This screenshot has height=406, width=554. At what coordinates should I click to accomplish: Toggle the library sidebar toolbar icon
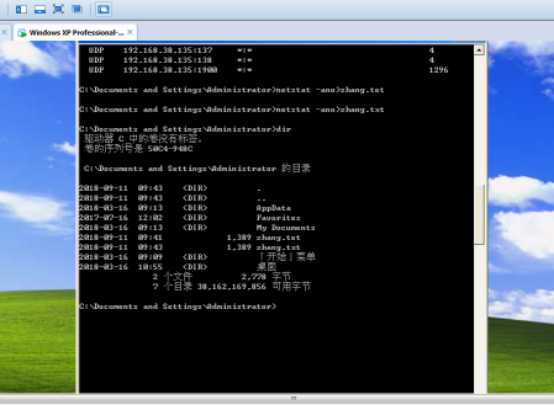tap(21, 9)
